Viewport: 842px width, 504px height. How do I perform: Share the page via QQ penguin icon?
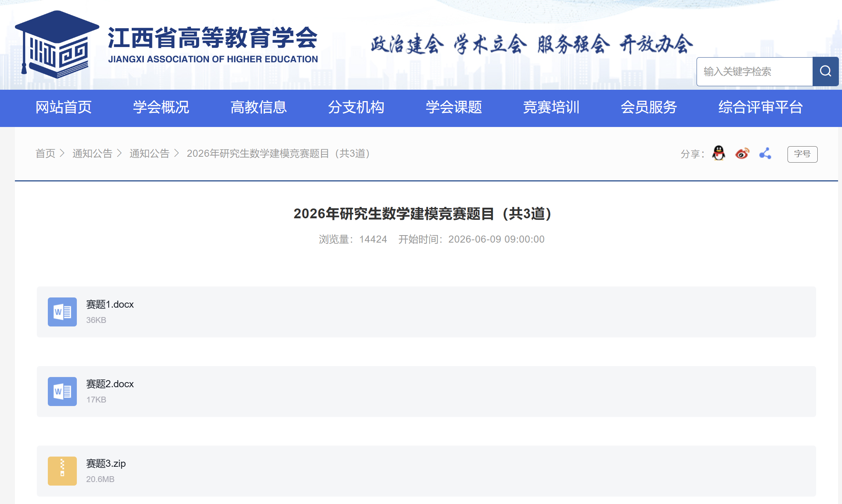click(719, 153)
